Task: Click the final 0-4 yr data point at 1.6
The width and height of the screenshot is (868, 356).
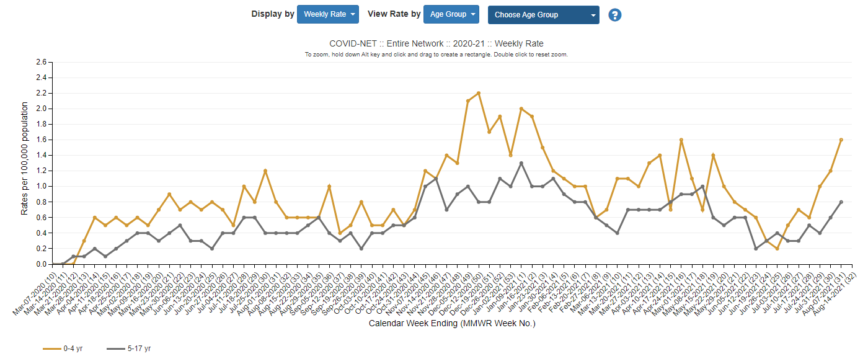Action: coord(841,140)
